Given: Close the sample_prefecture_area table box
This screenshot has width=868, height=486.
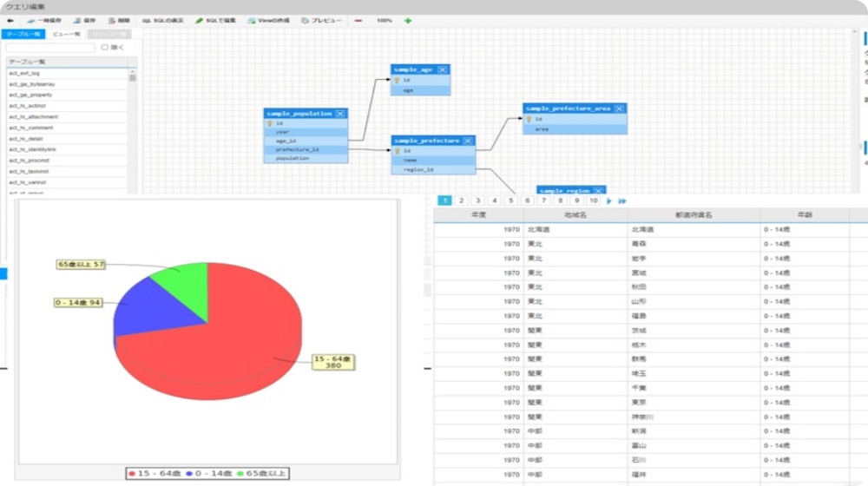Looking at the screenshot, I should (620, 108).
